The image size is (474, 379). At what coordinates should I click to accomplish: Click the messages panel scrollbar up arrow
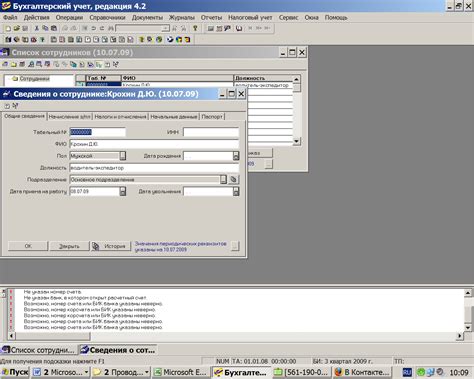click(x=467, y=293)
